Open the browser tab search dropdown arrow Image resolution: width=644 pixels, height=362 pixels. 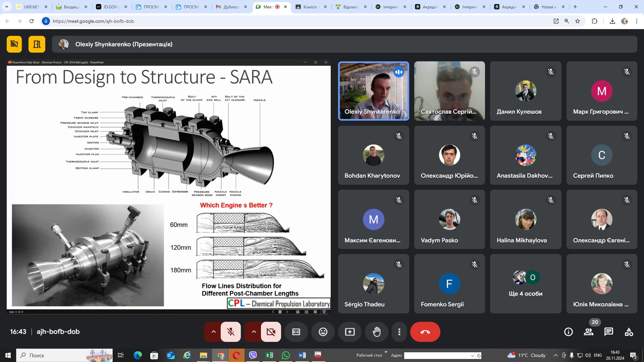point(6,7)
